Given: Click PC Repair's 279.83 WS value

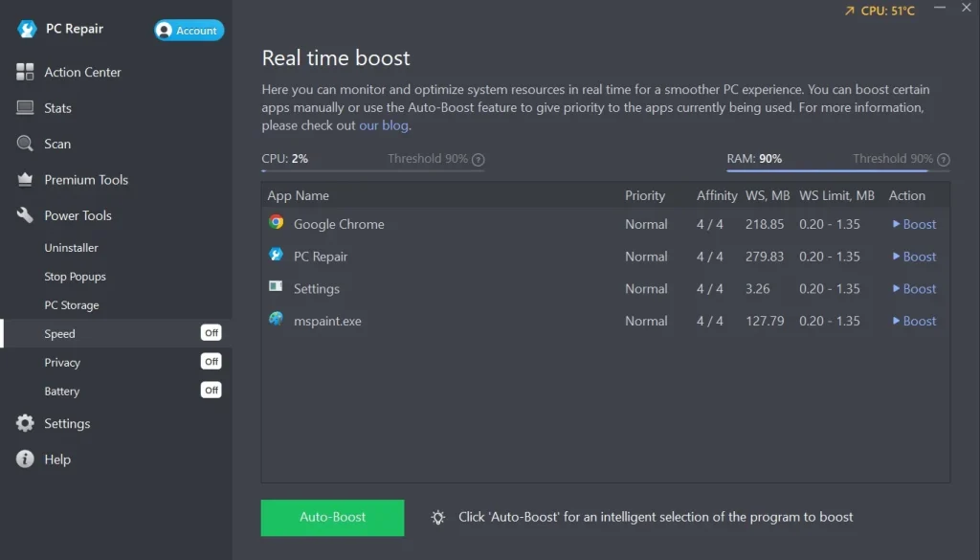Looking at the screenshot, I should (765, 257).
